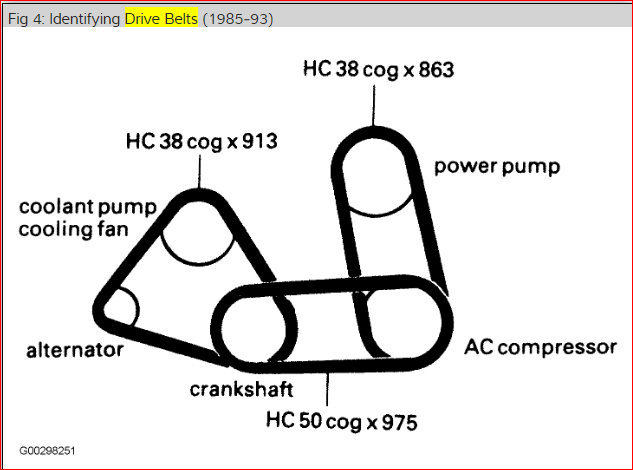The image size is (633, 470).
Task: Click the 'crankshaft' label
Action: pos(241,390)
